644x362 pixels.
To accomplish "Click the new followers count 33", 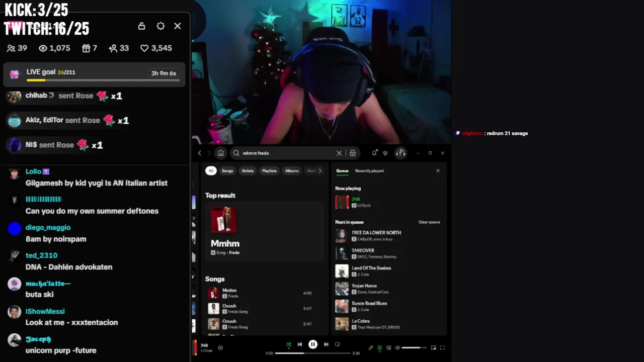I will (x=119, y=48).
